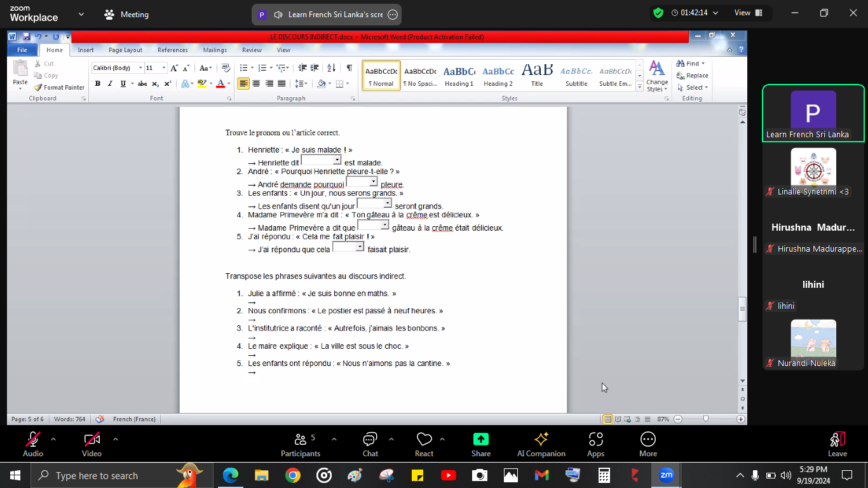Click the Shrink Font icon

(186, 68)
